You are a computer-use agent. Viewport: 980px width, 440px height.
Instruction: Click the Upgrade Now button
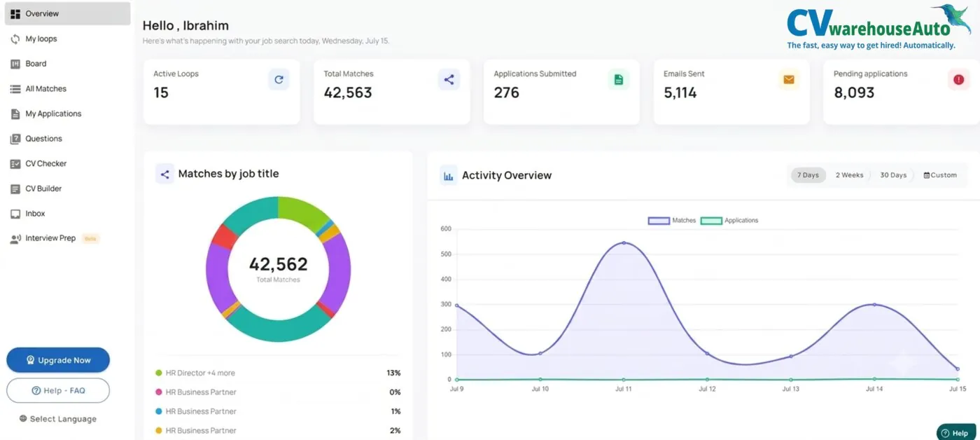click(x=58, y=360)
